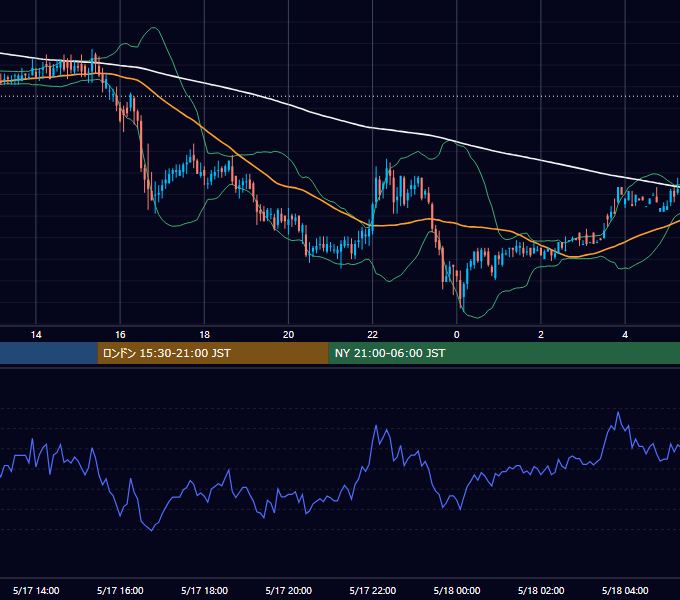680x600 pixels.
Task: Click the 5/17 18:00 time label
Action: (x=204, y=590)
